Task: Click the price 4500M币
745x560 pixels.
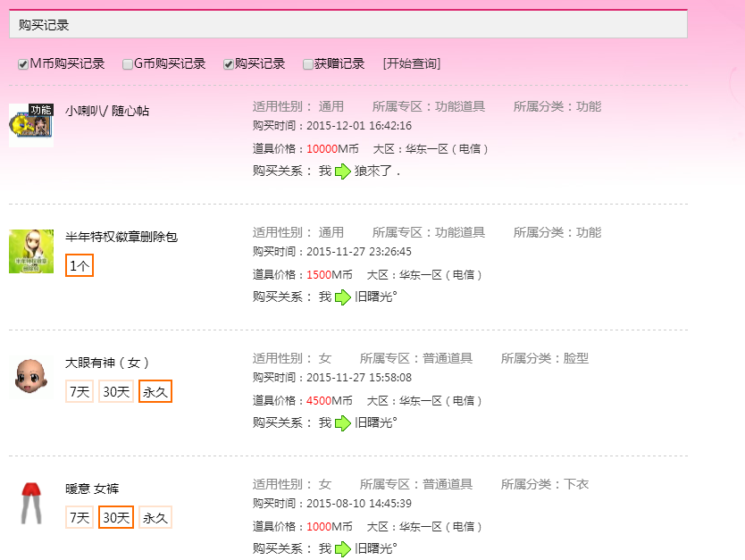Action: (x=330, y=401)
